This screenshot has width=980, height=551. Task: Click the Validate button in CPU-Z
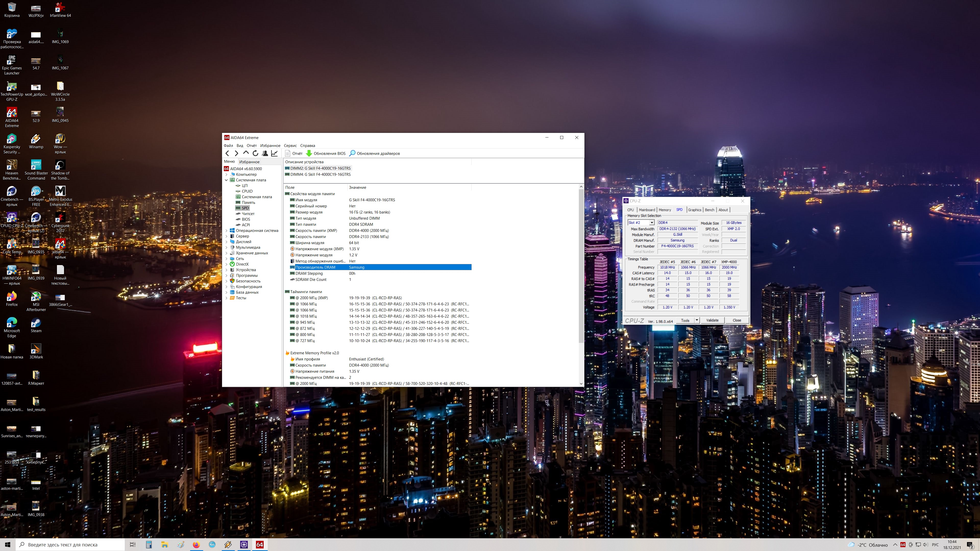pyautogui.click(x=712, y=320)
